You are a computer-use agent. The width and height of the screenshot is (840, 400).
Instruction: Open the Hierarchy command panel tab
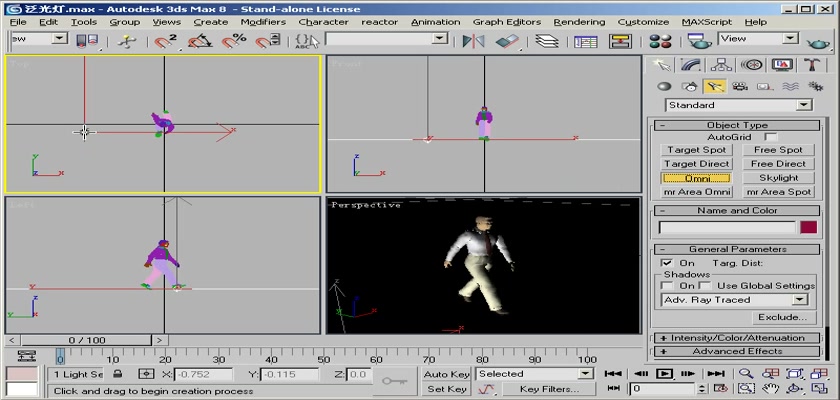[720, 65]
